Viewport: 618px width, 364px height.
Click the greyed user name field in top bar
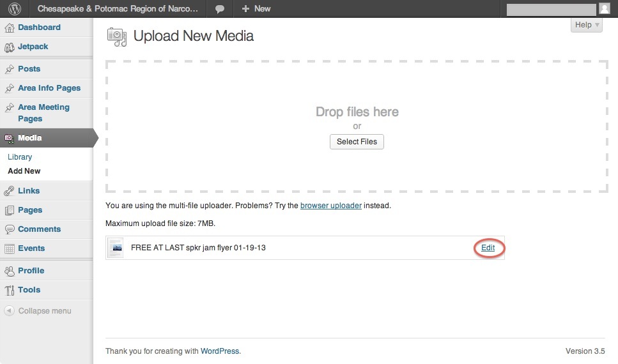click(551, 10)
